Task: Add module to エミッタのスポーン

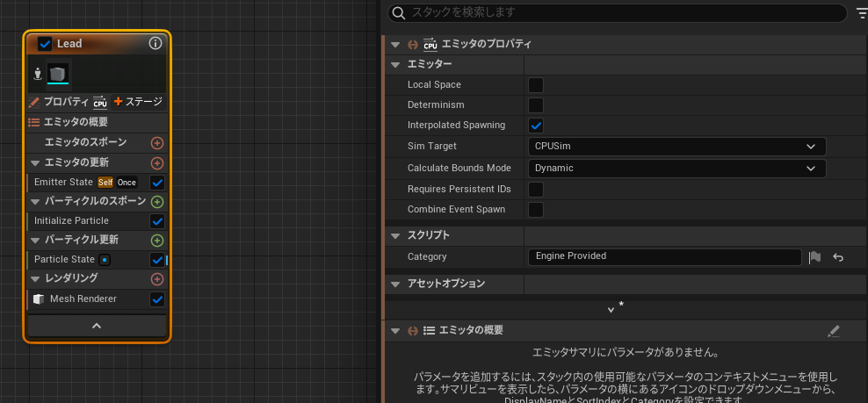Action: 157,143
